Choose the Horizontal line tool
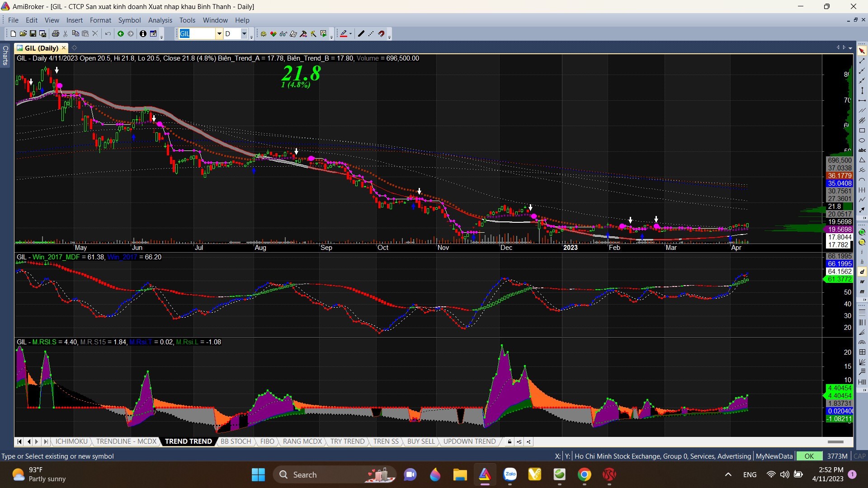The image size is (868, 488). click(862, 100)
